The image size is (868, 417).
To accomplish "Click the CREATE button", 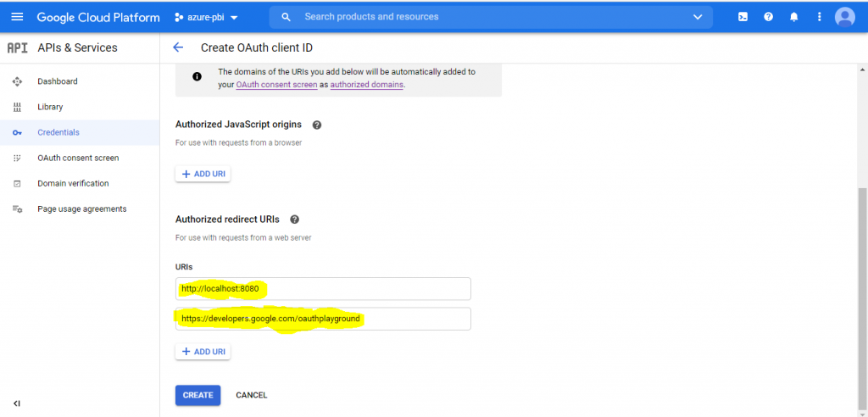I will 198,396.
